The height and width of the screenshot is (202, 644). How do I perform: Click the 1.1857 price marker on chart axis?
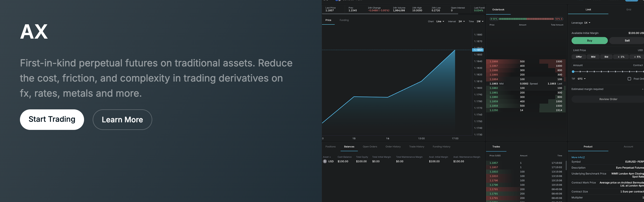click(478, 50)
